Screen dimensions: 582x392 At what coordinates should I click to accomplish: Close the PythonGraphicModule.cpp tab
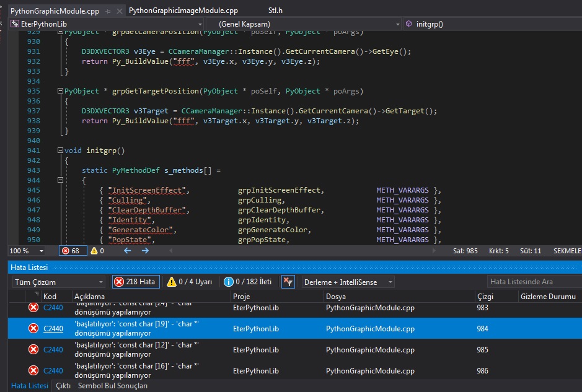120,11
